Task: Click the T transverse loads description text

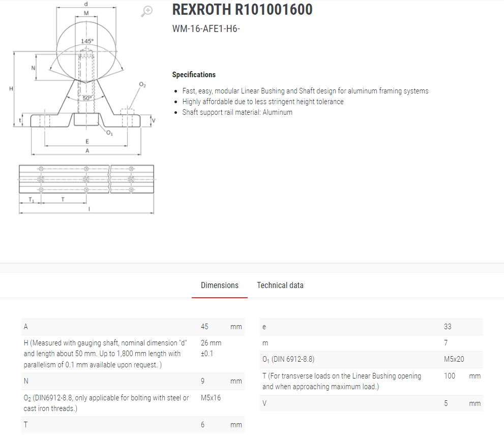Action: click(342, 381)
